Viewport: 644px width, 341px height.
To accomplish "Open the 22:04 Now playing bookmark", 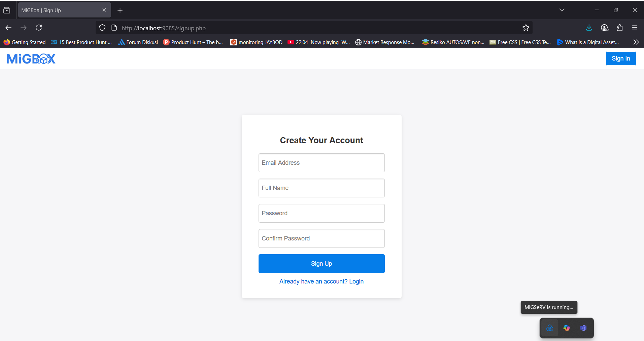I will tap(319, 42).
